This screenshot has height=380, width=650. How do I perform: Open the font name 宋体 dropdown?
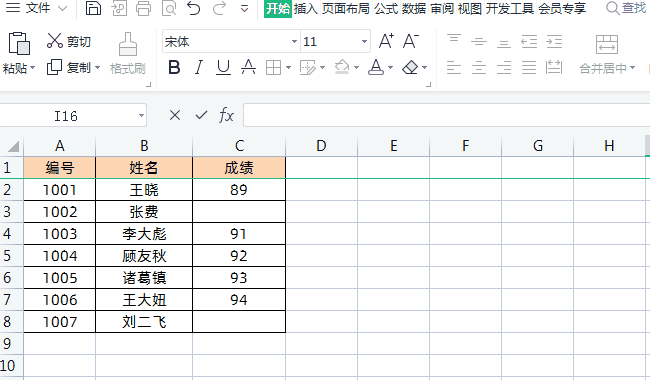pos(294,41)
